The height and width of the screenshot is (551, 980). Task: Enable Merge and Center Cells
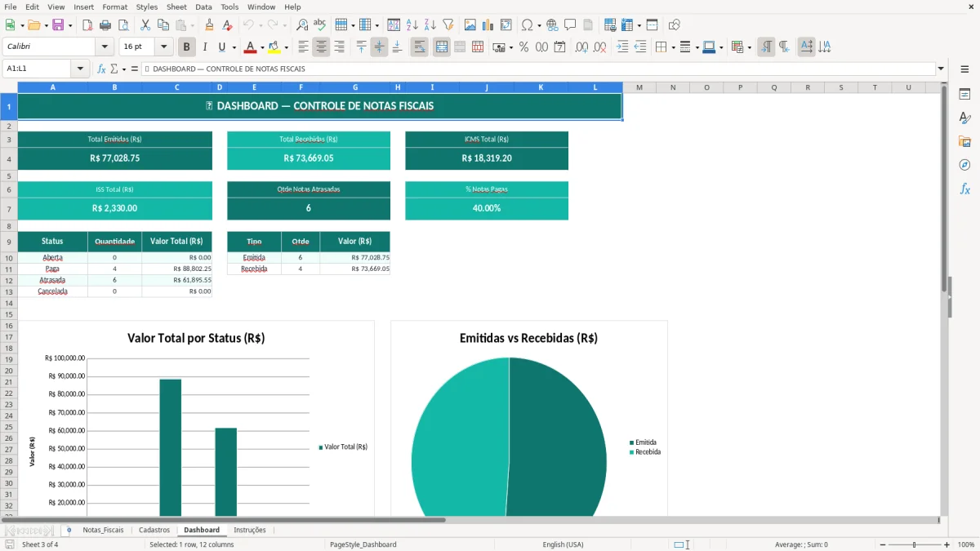click(x=441, y=47)
